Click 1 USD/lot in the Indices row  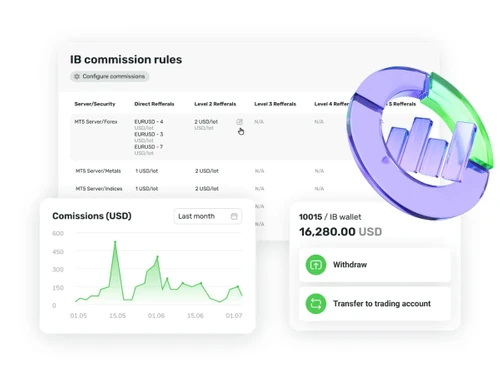147,189
